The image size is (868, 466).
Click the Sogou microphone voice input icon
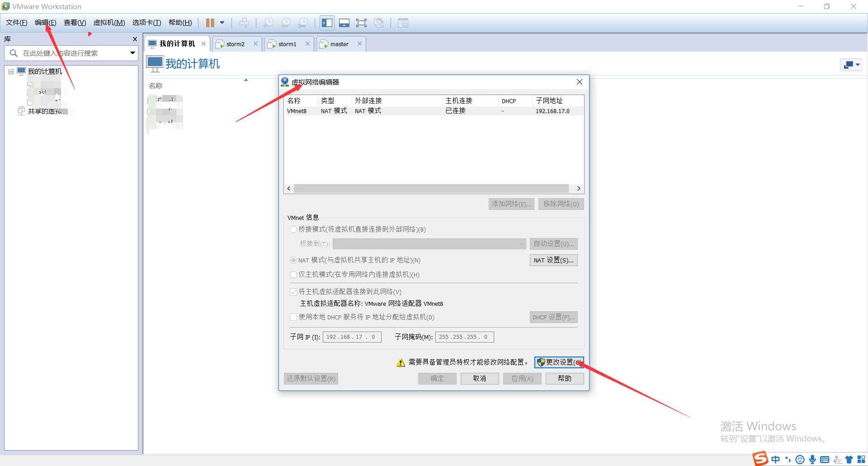tap(812, 460)
